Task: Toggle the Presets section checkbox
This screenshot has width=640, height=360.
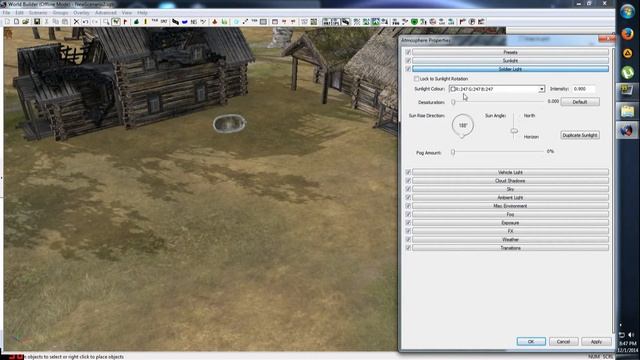Action: (x=408, y=52)
